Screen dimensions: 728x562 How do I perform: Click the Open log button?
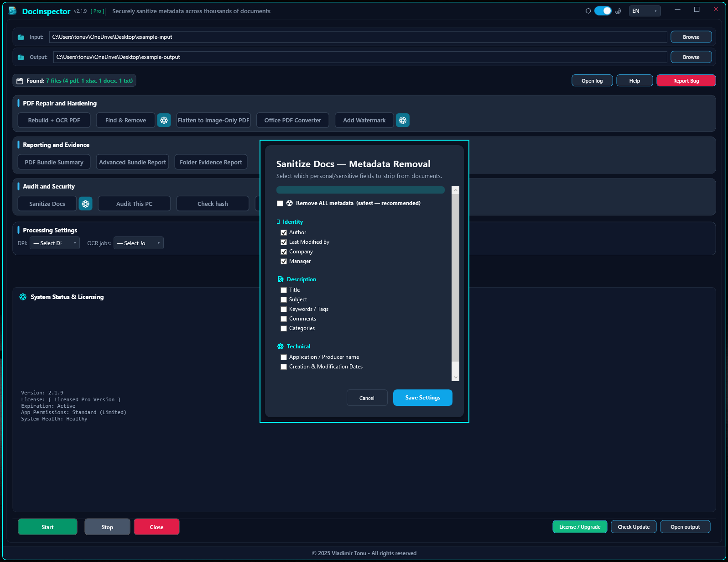coord(592,81)
